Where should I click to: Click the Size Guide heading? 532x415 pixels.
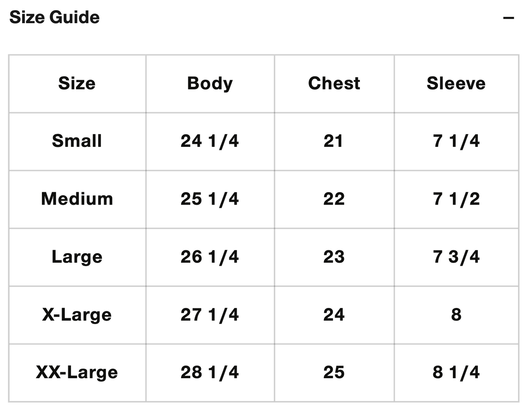click(54, 17)
